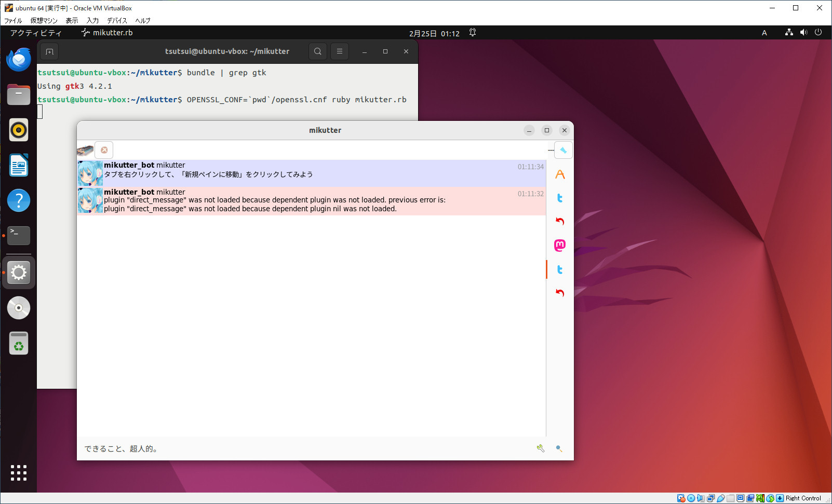Image resolution: width=832 pixels, height=504 pixels.
Task: Select red reply arrow tab above Mastodon icon
Action: click(x=560, y=221)
